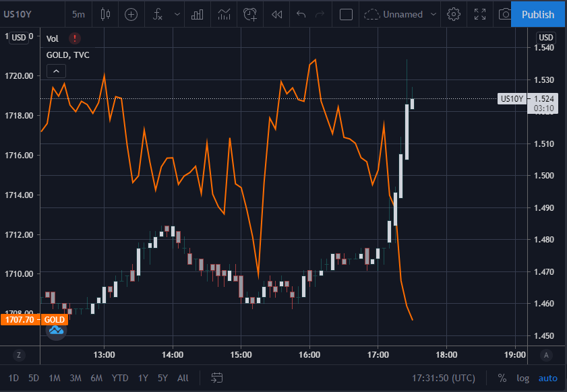Save the Unnamed chart layout
Viewport: 567px width, 392px height.
(x=394, y=14)
